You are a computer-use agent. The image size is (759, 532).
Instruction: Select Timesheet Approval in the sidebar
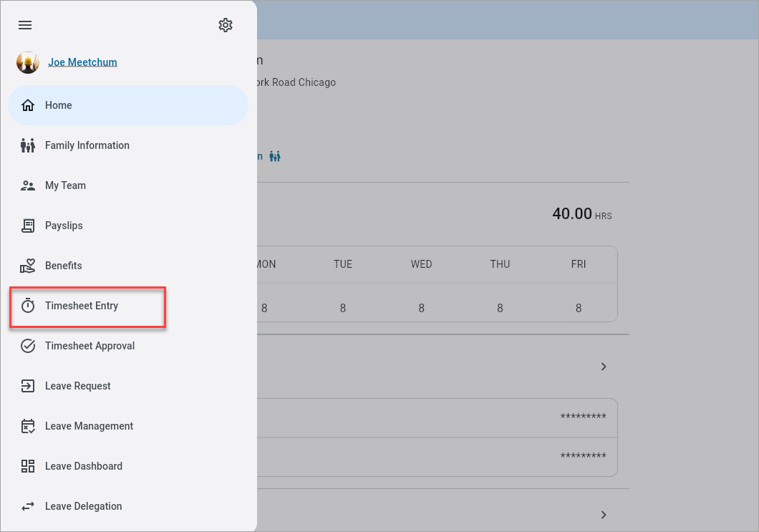pyautogui.click(x=90, y=346)
